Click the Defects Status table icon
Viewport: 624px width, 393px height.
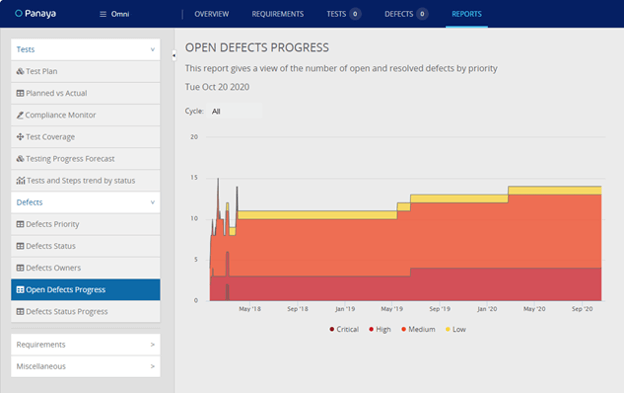20,246
